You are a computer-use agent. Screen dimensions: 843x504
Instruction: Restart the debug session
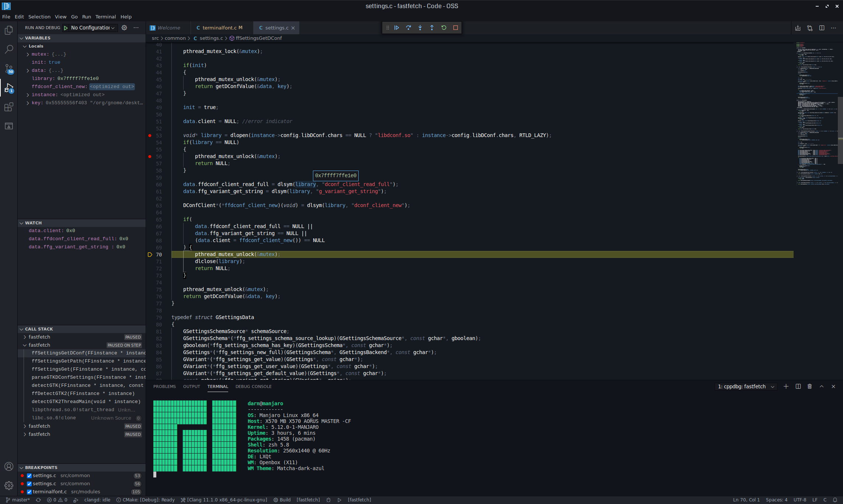tap(443, 28)
